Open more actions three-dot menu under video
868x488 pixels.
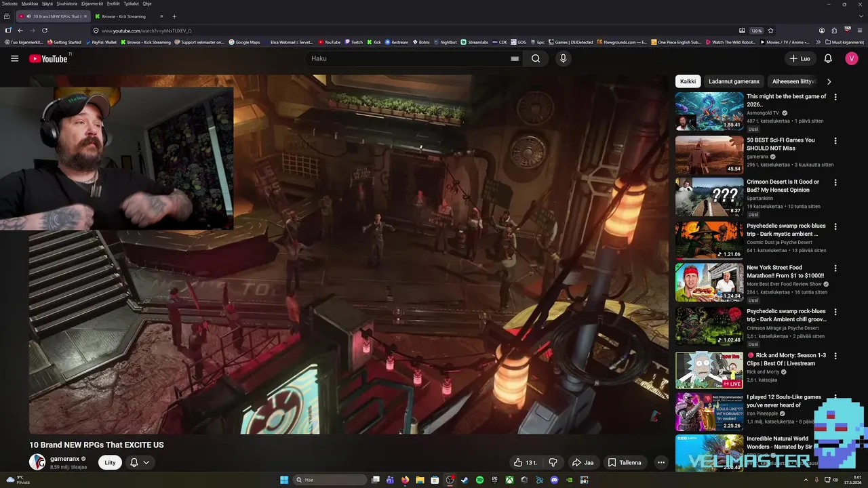661,462
